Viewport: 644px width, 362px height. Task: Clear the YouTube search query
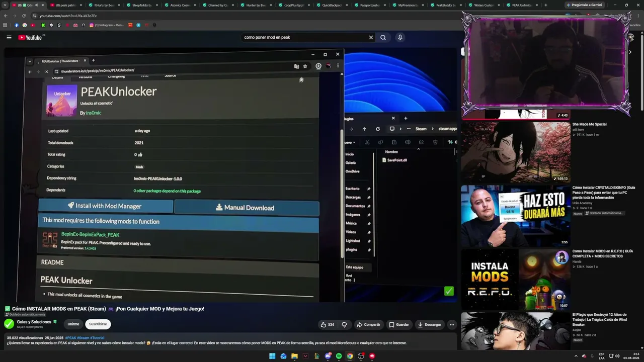(371, 37)
